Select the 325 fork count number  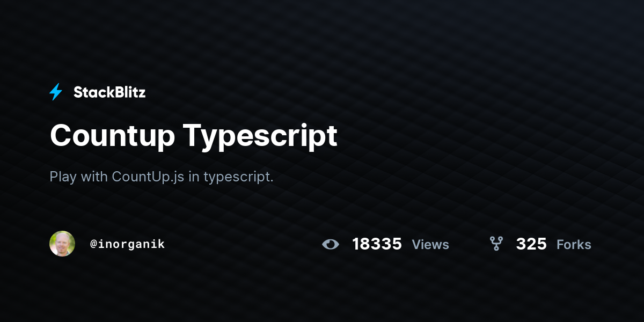pos(531,244)
